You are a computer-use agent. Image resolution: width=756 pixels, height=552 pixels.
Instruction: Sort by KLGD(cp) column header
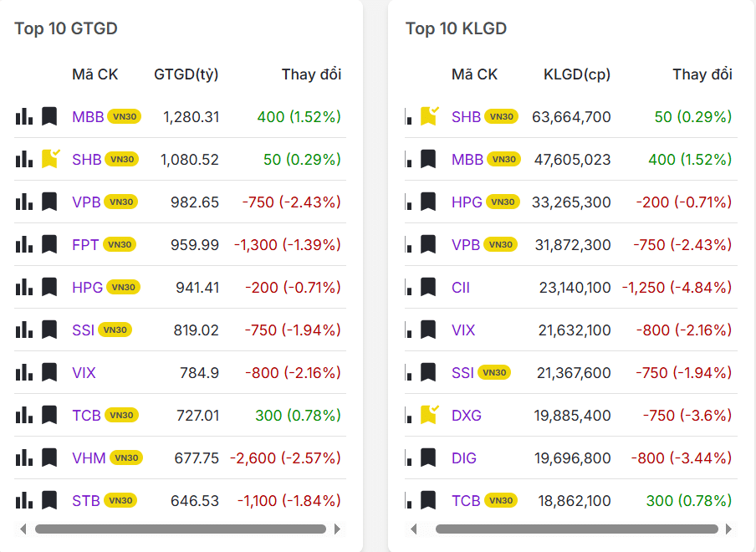[x=577, y=74]
